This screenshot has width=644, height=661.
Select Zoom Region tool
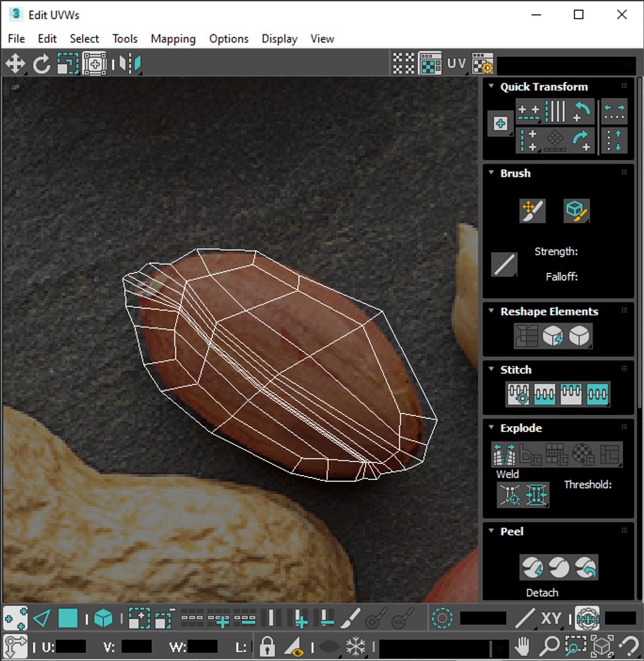[575, 646]
